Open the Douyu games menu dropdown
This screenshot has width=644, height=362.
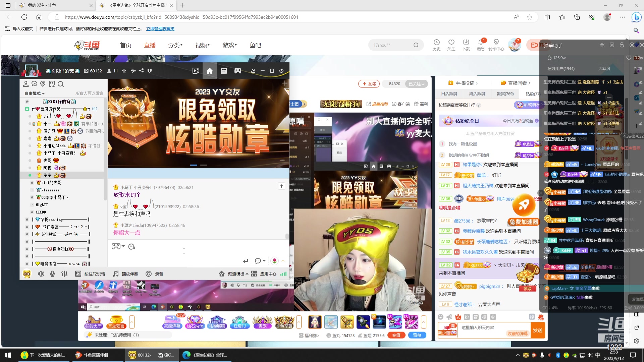[229, 45]
